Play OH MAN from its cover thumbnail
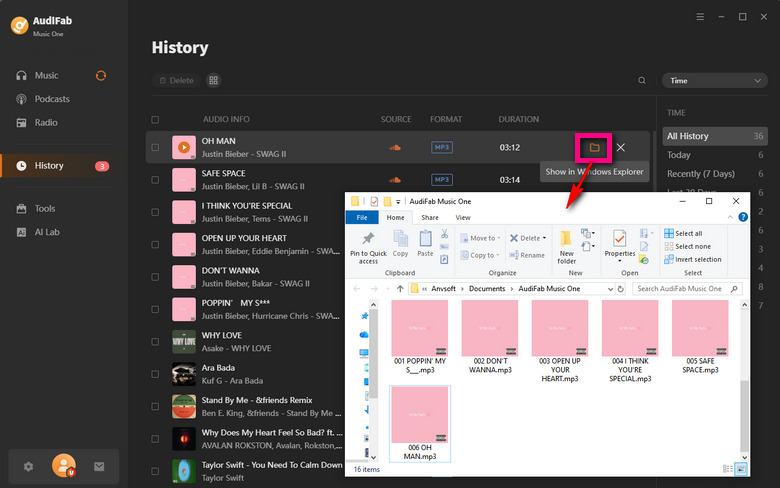780x488 pixels. (184, 147)
